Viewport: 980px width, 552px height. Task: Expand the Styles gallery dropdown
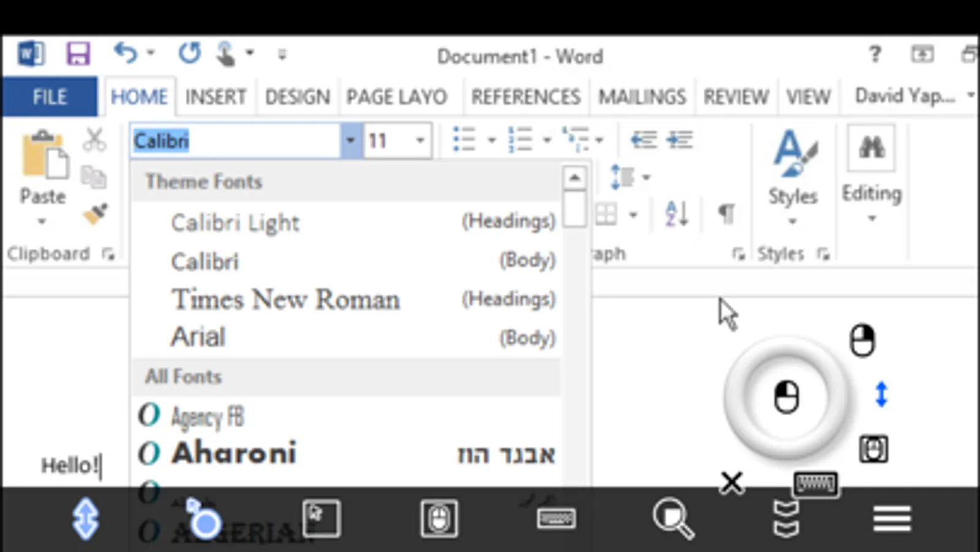tap(792, 221)
